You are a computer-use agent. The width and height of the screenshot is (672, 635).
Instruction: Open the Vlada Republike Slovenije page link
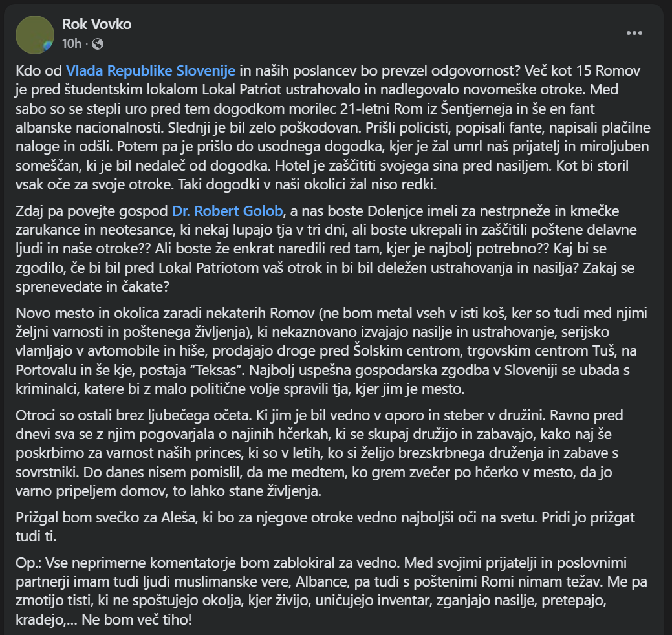pos(150,69)
